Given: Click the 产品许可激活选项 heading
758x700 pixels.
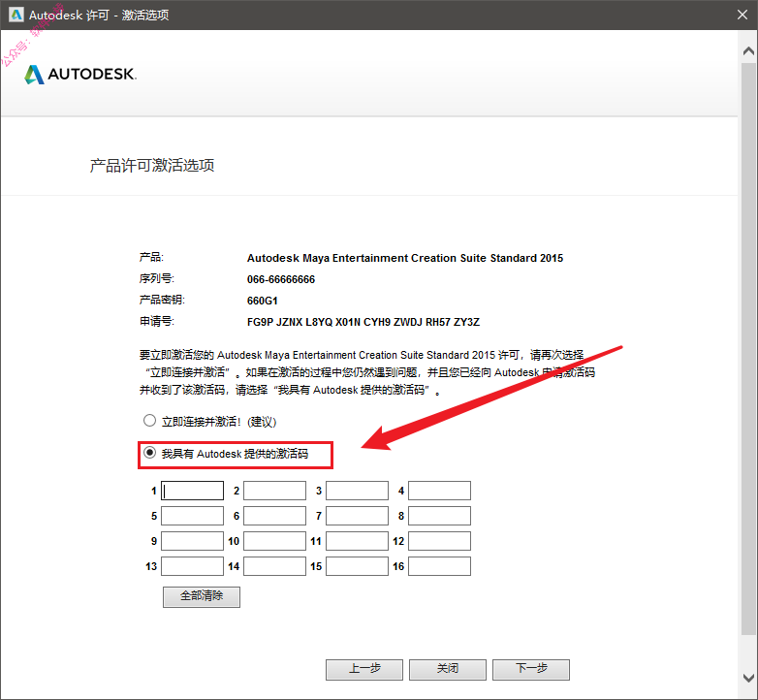Looking at the screenshot, I should pos(152,166).
